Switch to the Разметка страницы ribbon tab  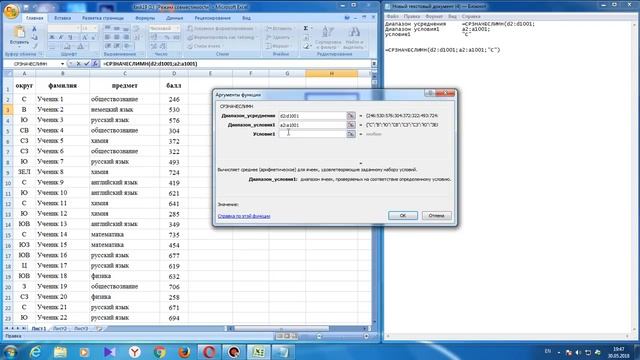[103, 18]
